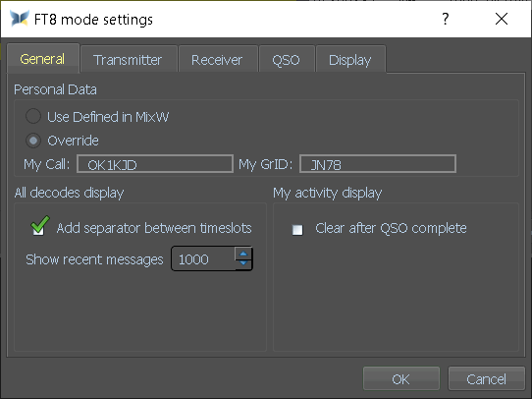The height and width of the screenshot is (399, 532).
Task: Select Use Defined in MixW option
Action: click(33, 117)
